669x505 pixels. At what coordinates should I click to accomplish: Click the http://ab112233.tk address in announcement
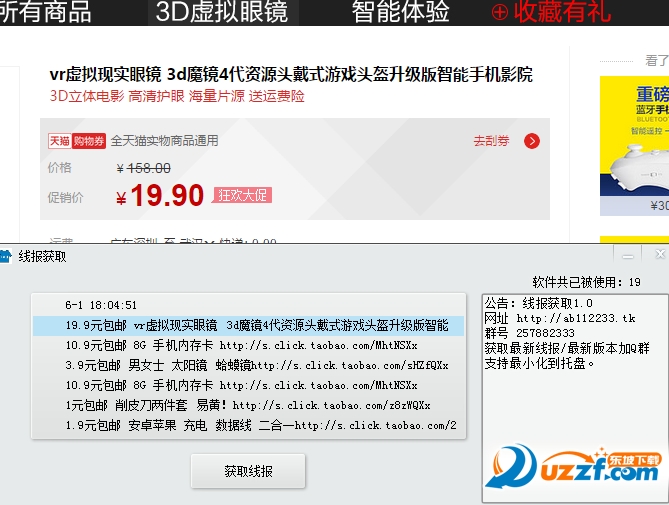click(576, 318)
